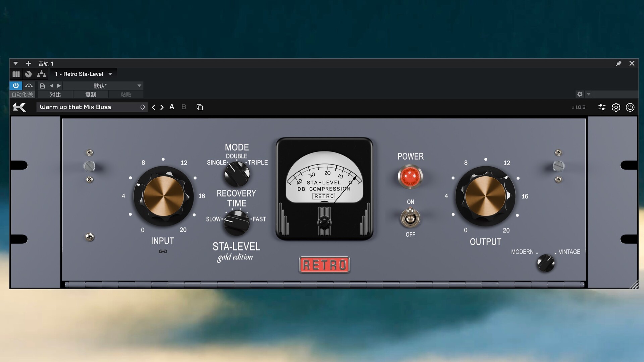The height and width of the screenshot is (362, 644).
Task: Open the dropdown arrow beside the host gear
Action: pos(589,94)
